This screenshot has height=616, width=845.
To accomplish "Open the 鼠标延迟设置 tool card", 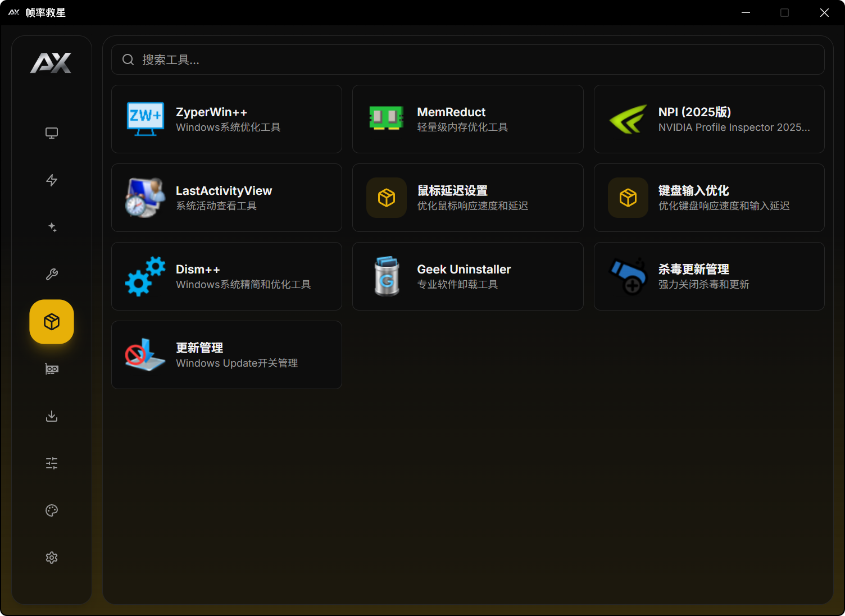I will tap(467, 198).
